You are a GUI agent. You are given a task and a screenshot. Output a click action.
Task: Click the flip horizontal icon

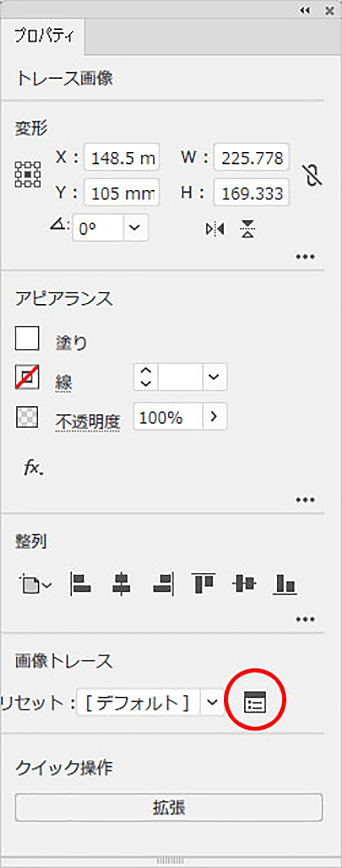click(x=215, y=229)
